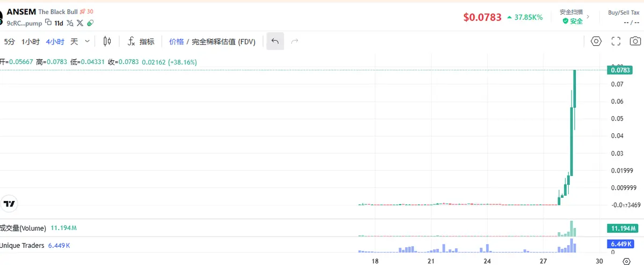Click the Unique Traders legend label
This screenshot has height=265, width=644.
22,245
